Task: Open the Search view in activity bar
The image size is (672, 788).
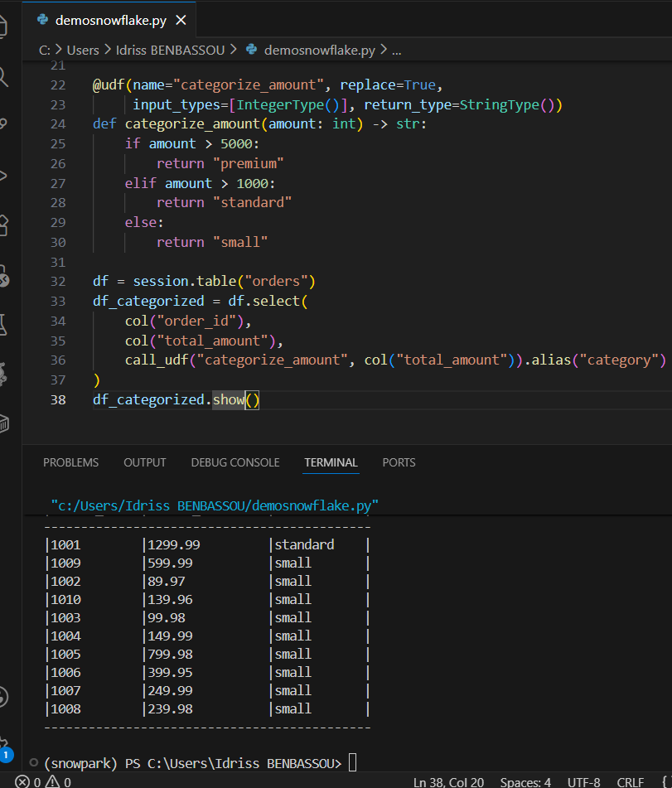Action: point(3,77)
